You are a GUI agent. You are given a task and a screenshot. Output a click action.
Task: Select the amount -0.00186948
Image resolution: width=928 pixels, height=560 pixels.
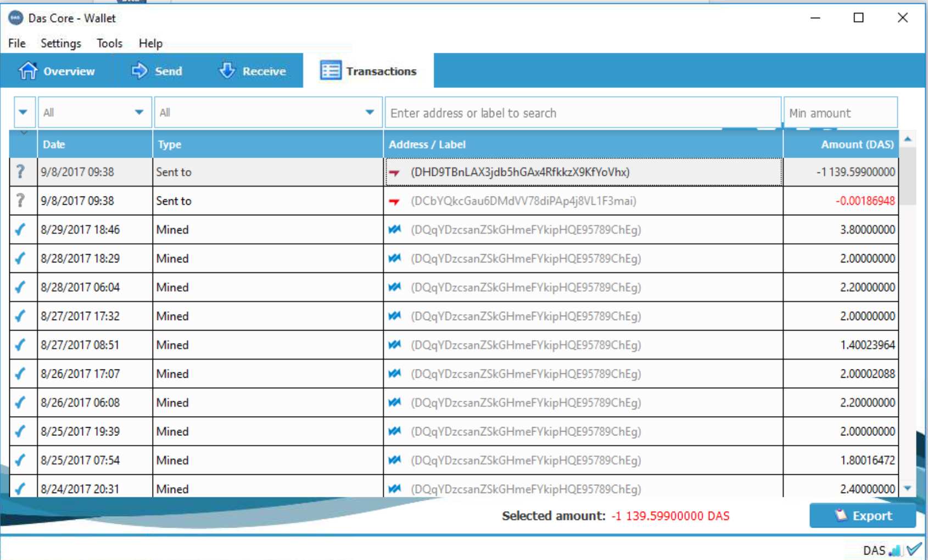865,201
